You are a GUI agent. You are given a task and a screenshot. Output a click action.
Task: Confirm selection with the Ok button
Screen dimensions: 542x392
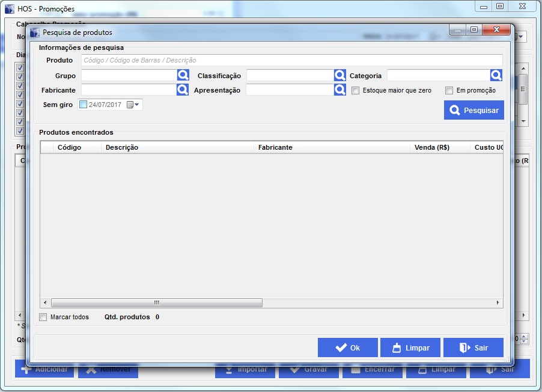[x=348, y=348]
